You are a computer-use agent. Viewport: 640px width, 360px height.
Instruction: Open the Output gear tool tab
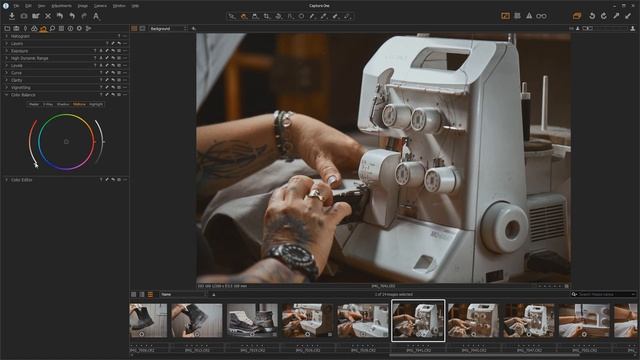(x=79, y=29)
